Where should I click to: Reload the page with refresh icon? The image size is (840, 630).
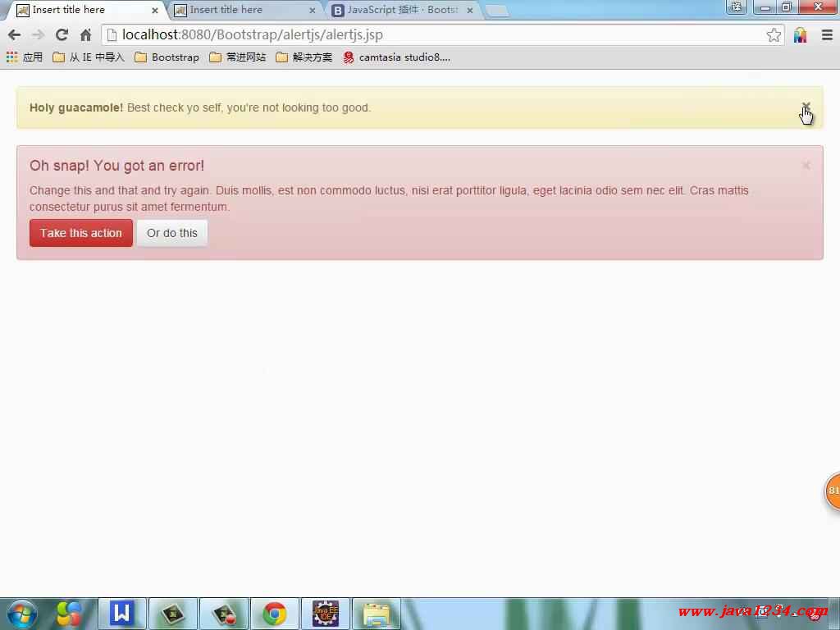pyautogui.click(x=62, y=34)
